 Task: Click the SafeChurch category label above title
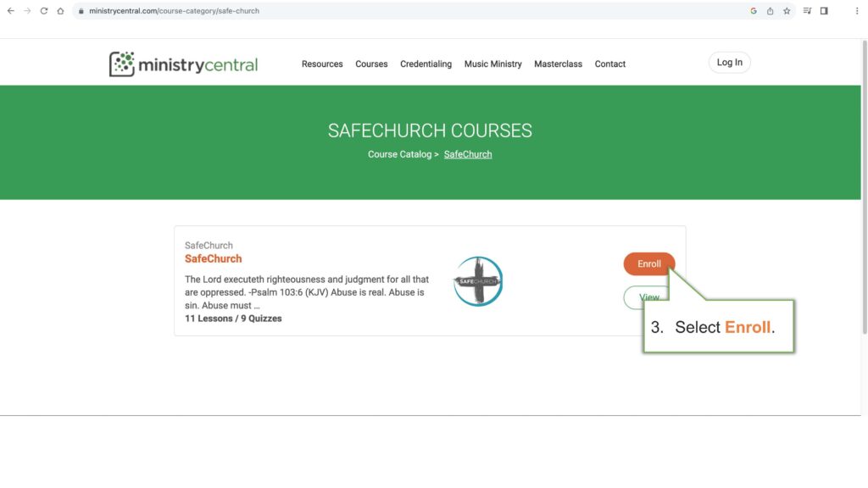click(209, 245)
